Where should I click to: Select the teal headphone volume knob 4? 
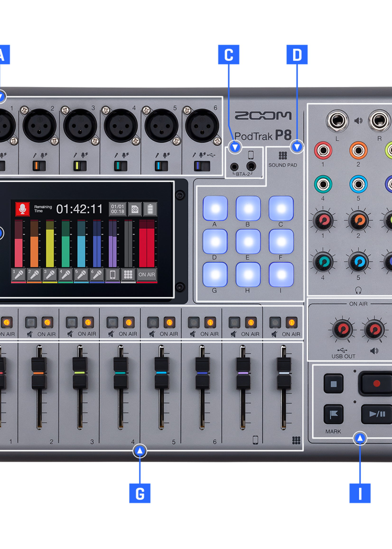pyautogui.click(x=323, y=262)
